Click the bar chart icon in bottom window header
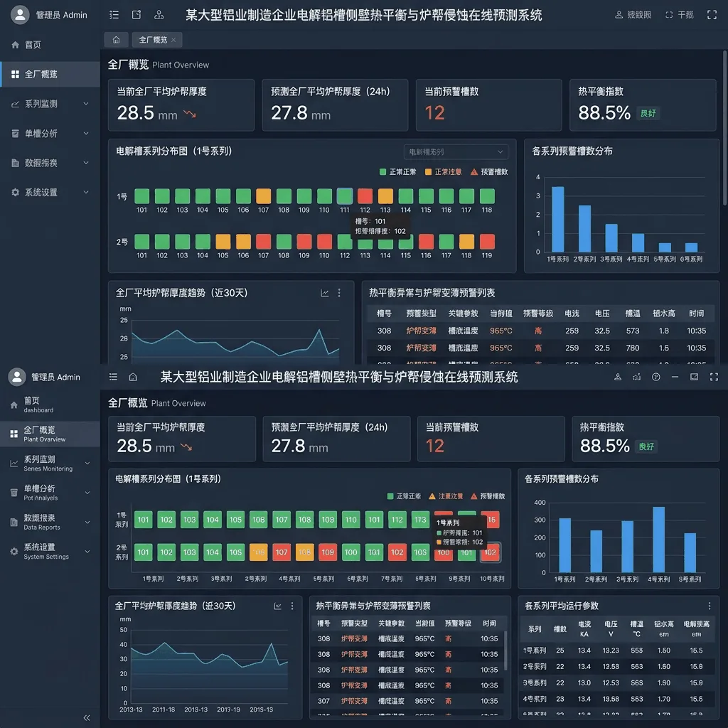728x728 pixels. click(637, 377)
